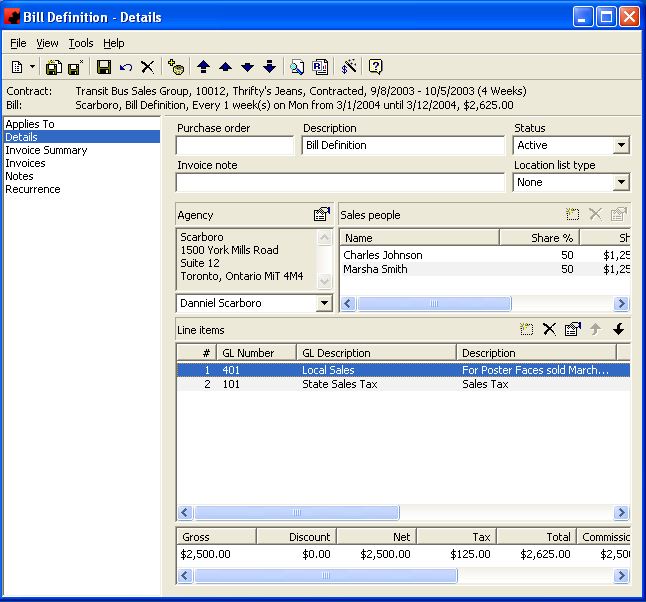Open the View menu

(47, 43)
